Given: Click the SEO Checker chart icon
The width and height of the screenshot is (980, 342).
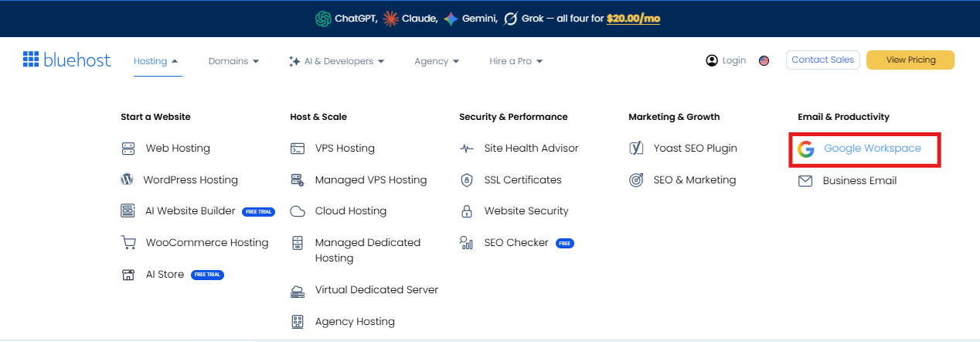Looking at the screenshot, I should [467, 243].
